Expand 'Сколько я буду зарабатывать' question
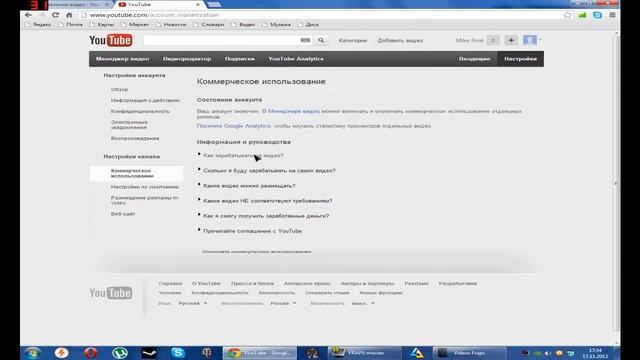The image size is (640, 360). [269, 171]
